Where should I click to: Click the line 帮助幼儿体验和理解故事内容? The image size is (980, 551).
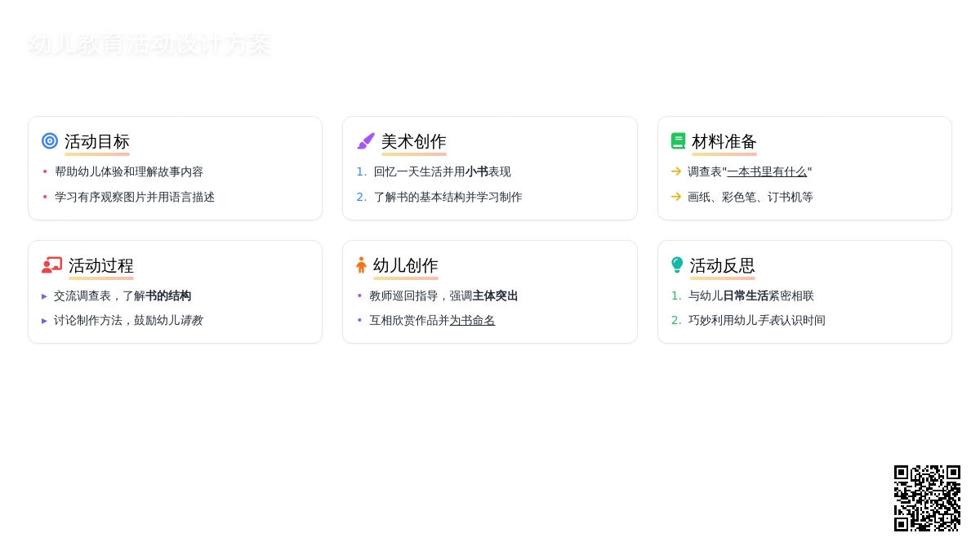(x=129, y=171)
